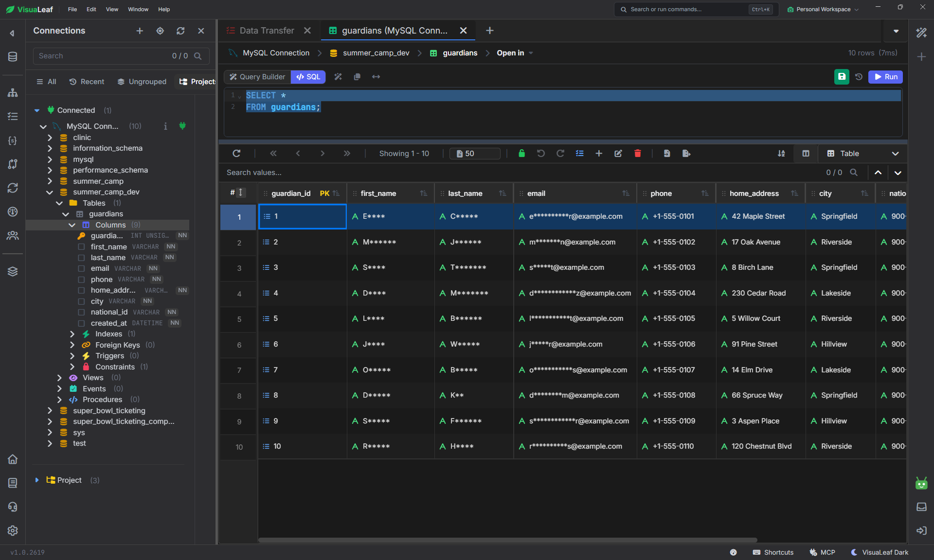Switch to Query Builder mode
Image resolution: width=934 pixels, height=560 pixels.
(x=257, y=77)
